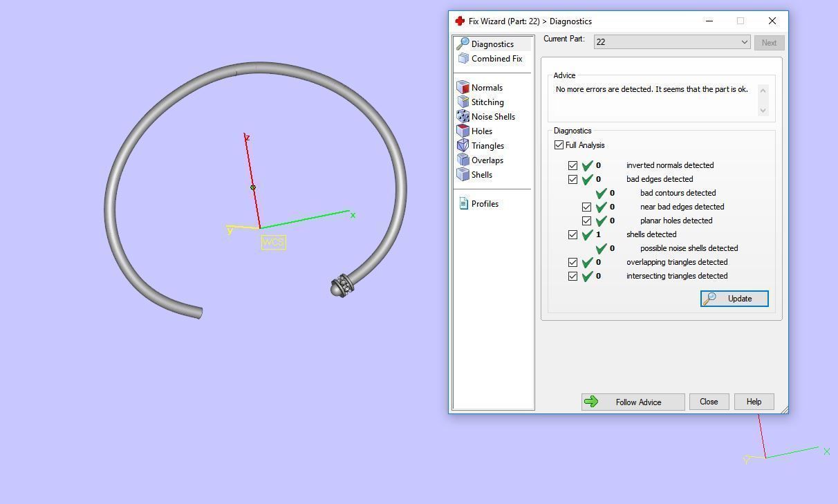
Task: Click the Help button
Action: [754, 402]
